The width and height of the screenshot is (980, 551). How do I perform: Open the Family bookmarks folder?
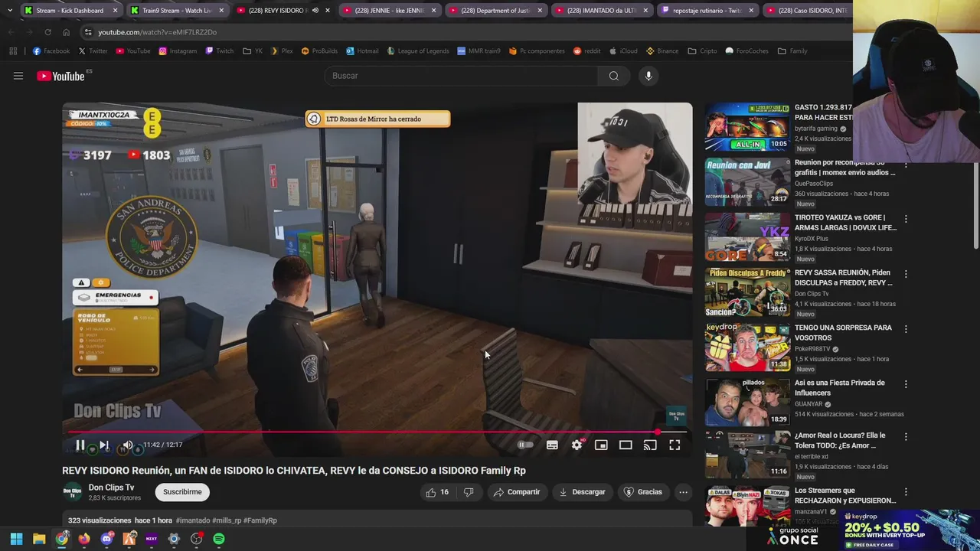(x=792, y=51)
